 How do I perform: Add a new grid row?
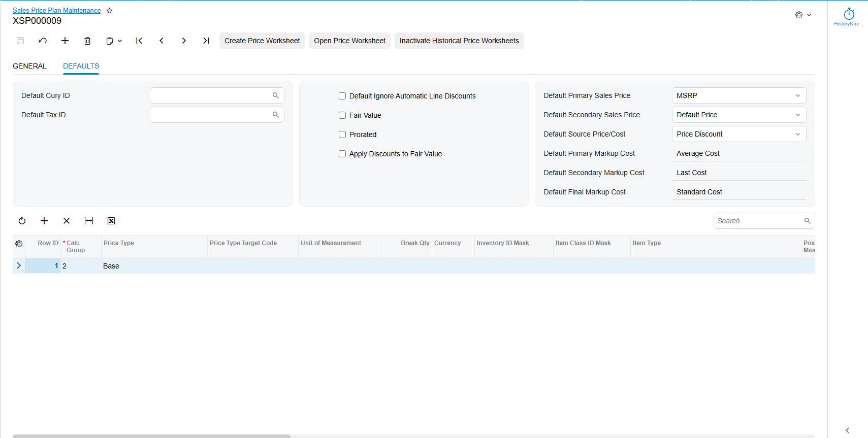[44, 221]
